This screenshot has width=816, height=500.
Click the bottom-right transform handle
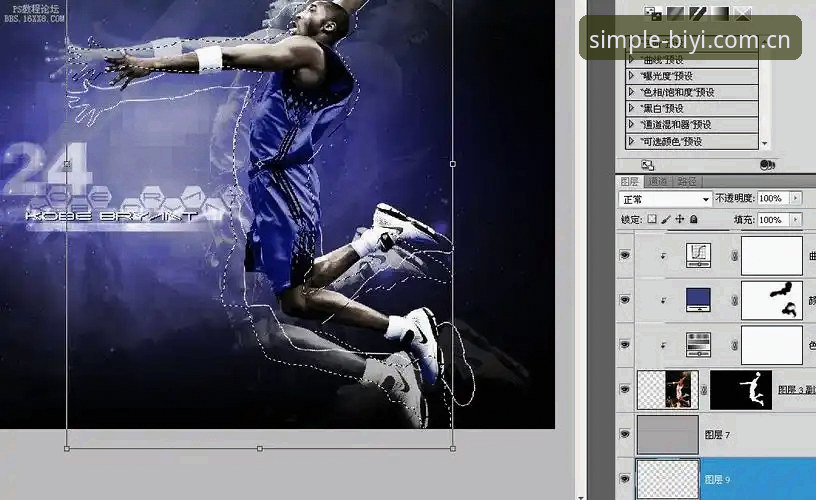tap(453, 448)
